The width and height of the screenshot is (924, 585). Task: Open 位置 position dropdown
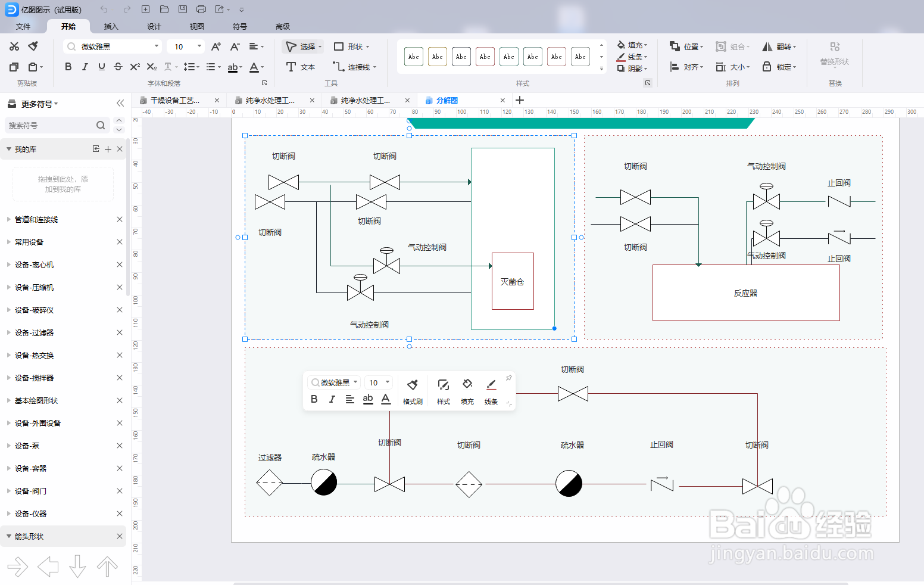pyautogui.click(x=686, y=46)
